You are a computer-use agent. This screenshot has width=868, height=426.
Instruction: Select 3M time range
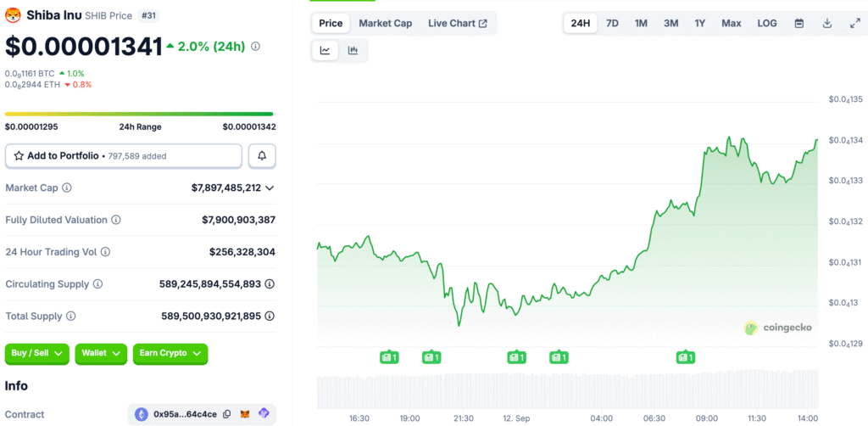point(671,23)
